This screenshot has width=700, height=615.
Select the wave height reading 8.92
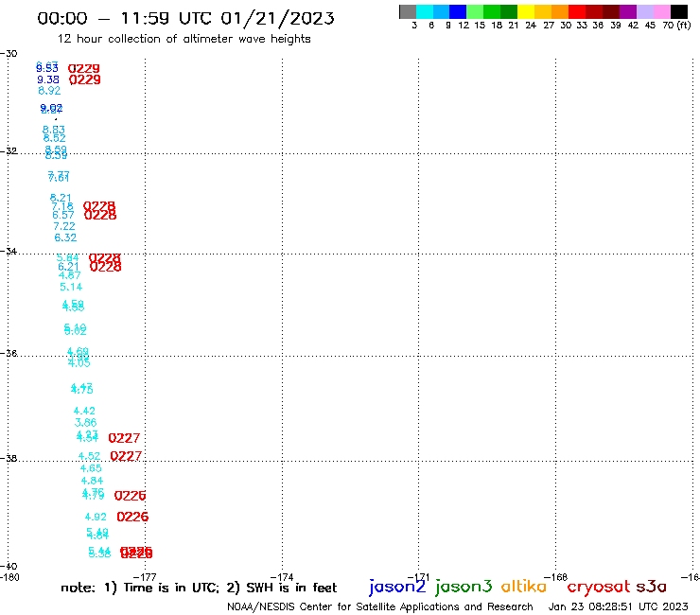pyautogui.click(x=49, y=91)
